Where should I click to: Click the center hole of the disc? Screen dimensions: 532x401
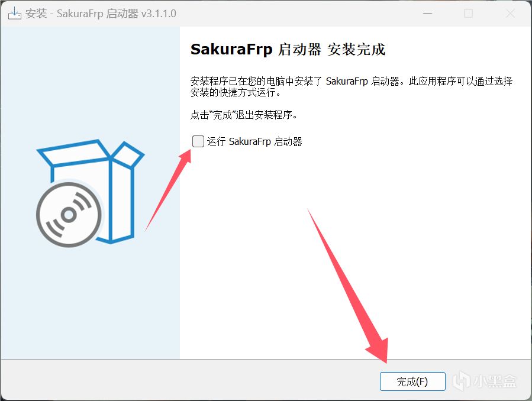click(x=69, y=215)
